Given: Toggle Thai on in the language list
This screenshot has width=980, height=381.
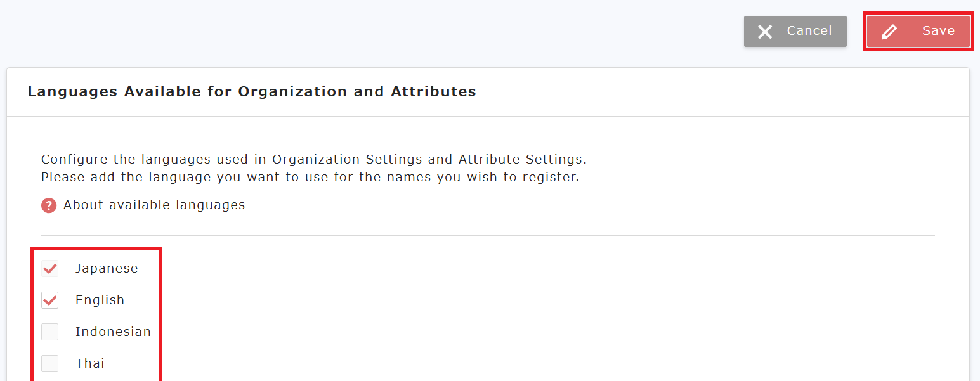Looking at the screenshot, I should click(x=49, y=363).
